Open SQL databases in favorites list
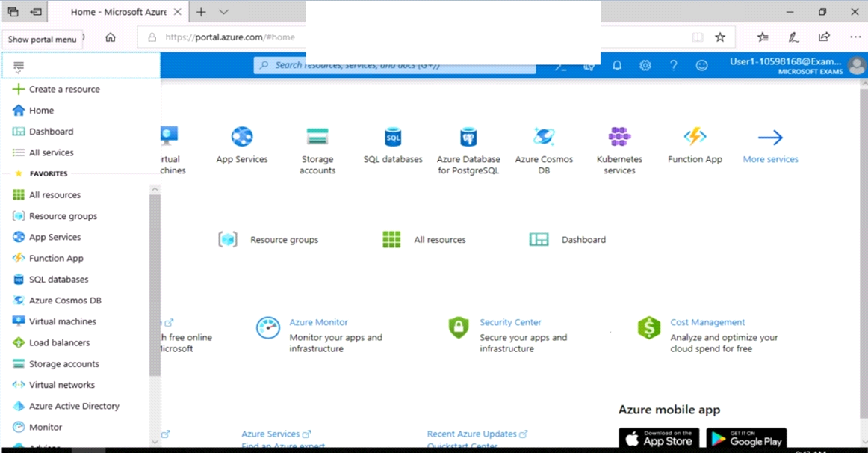Screen dimensions: 868x453 click(x=59, y=279)
